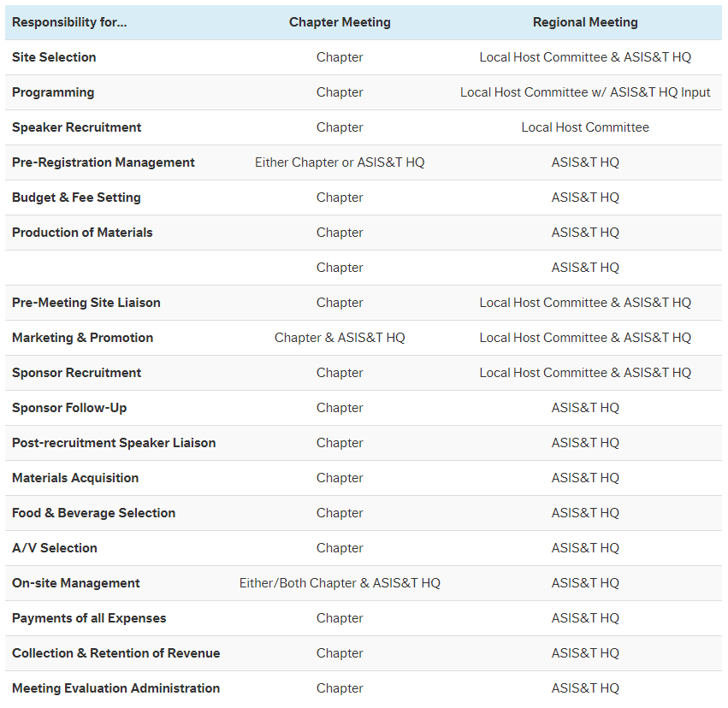Screen dimensions: 728x708
Task: Click 'Collection & Retention of Revenue' label
Action: coord(116,653)
